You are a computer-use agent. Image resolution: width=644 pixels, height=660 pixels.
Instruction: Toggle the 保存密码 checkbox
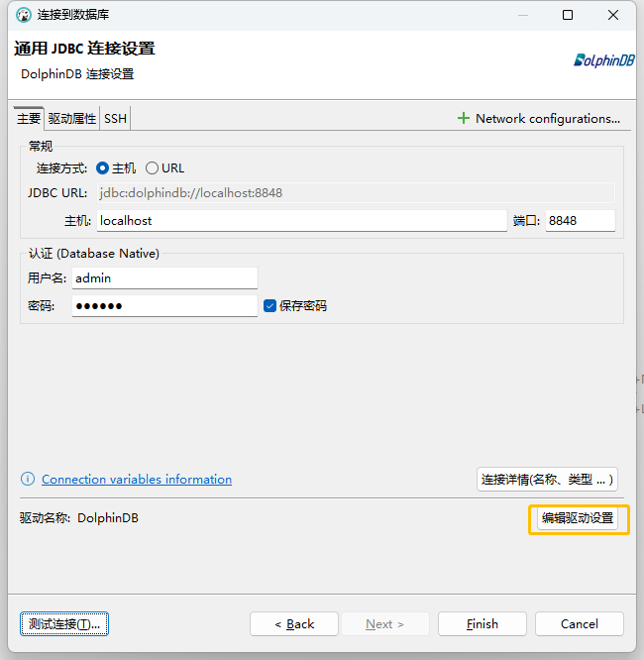[x=269, y=306]
